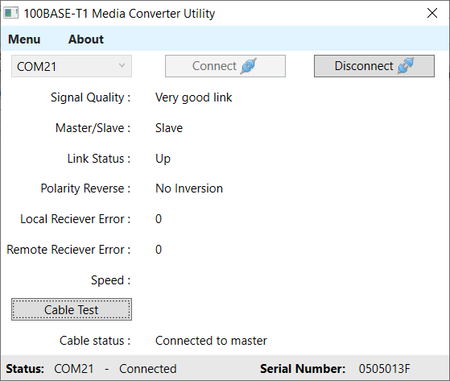
Task: Click the 'Speed :' label
Action: tap(111, 280)
